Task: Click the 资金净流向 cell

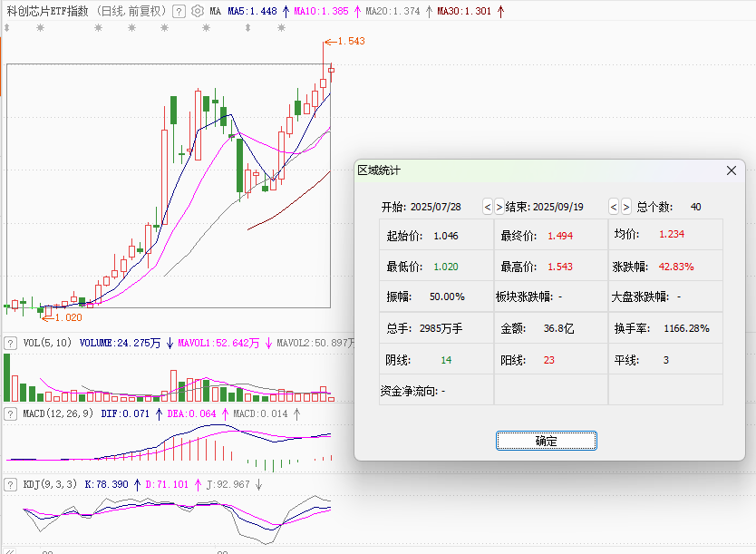Action: [436, 390]
